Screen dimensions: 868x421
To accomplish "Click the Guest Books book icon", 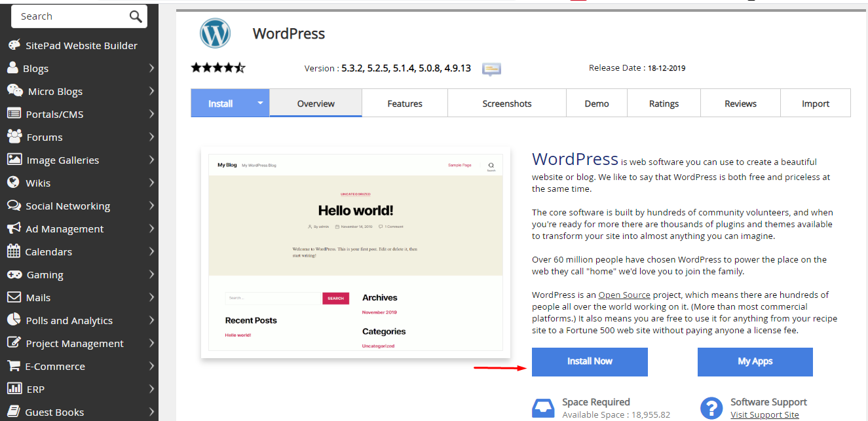I will pyautogui.click(x=14, y=411).
